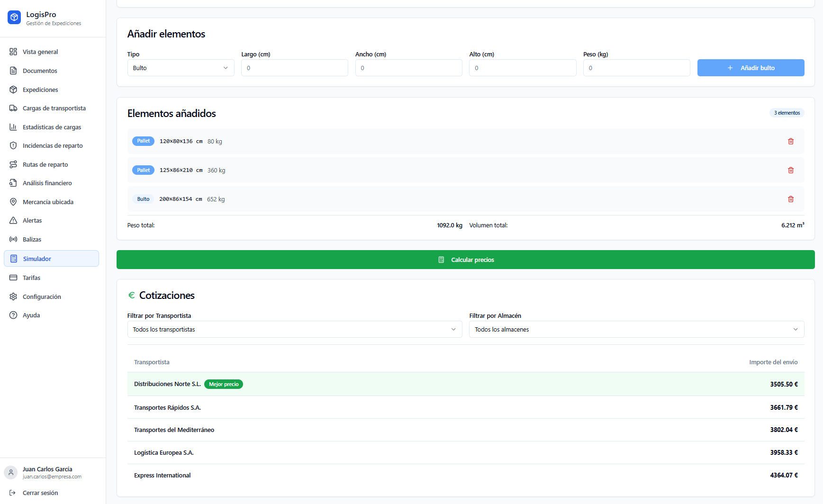Delete the 652 kg bulto item
The width and height of the screenshot is (823, 504).
click(790, 199)
